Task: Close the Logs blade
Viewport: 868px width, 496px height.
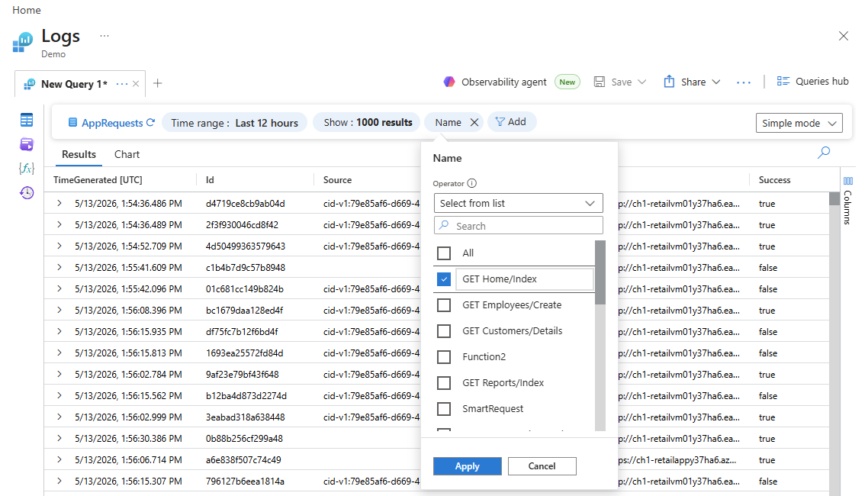Action: (843, 36)
